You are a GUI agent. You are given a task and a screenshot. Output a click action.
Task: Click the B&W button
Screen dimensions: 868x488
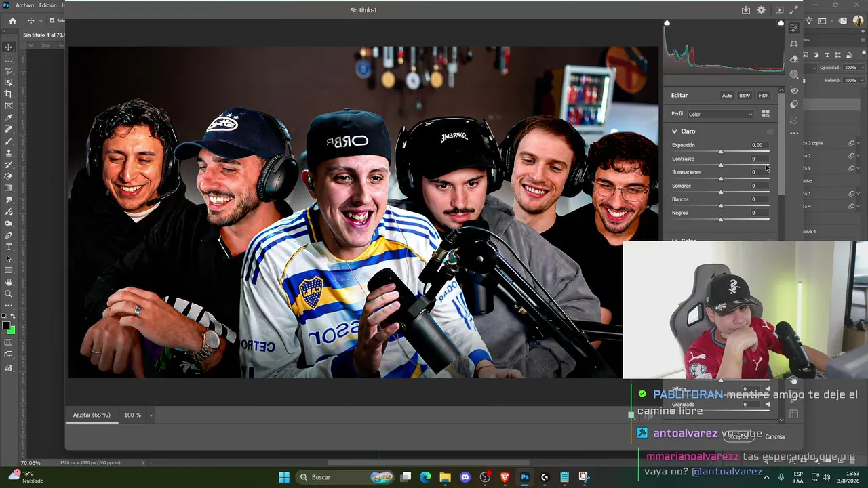pos(745,96)
